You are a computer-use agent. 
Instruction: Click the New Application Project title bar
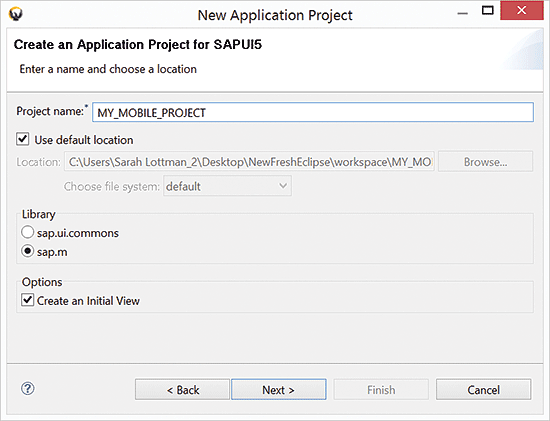[x=275, y=15]
